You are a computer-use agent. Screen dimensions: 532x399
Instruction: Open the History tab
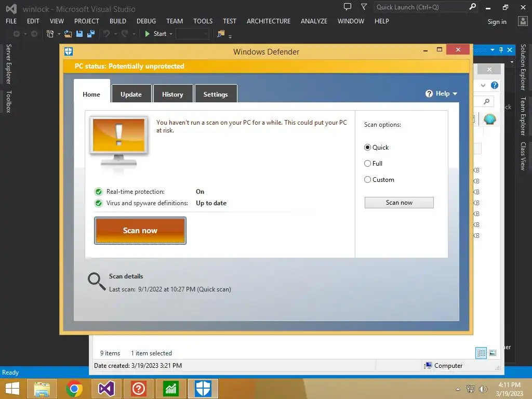tap(172, 94)
